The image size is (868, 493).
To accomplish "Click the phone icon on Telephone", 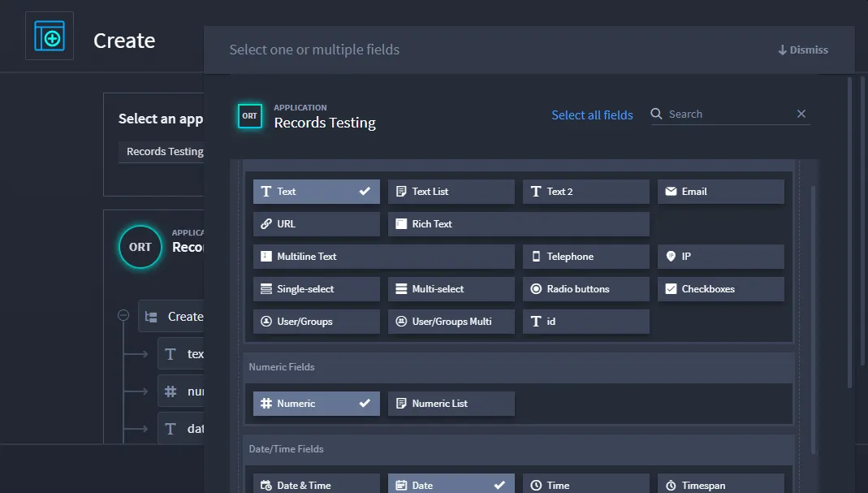I will pos(536,257).
